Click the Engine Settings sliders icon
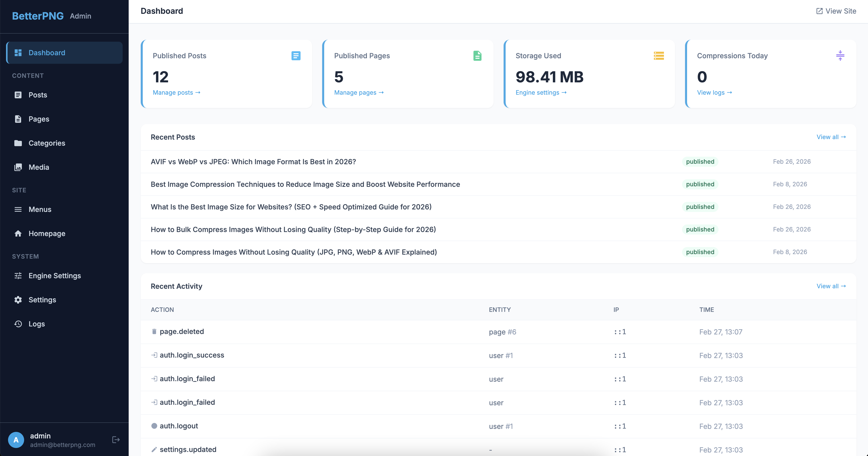868x456 pixels. coord(18,275)
